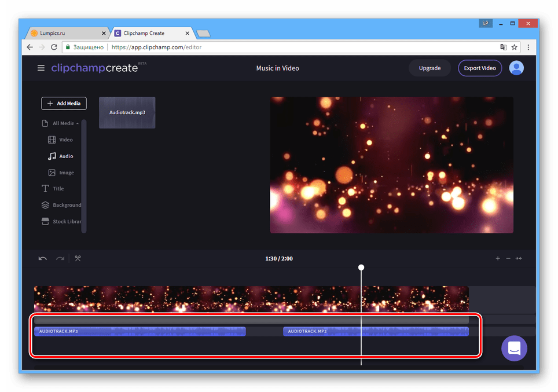Click the All Media file icon
The height and width of the screenshot is (392, 558).
[45, 123]
